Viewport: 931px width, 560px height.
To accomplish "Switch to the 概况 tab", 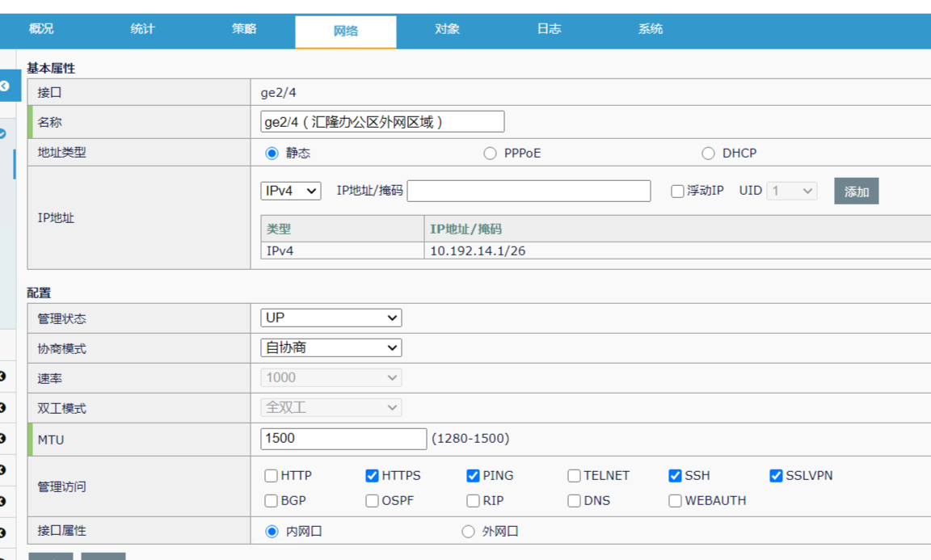I will (41, 30).
